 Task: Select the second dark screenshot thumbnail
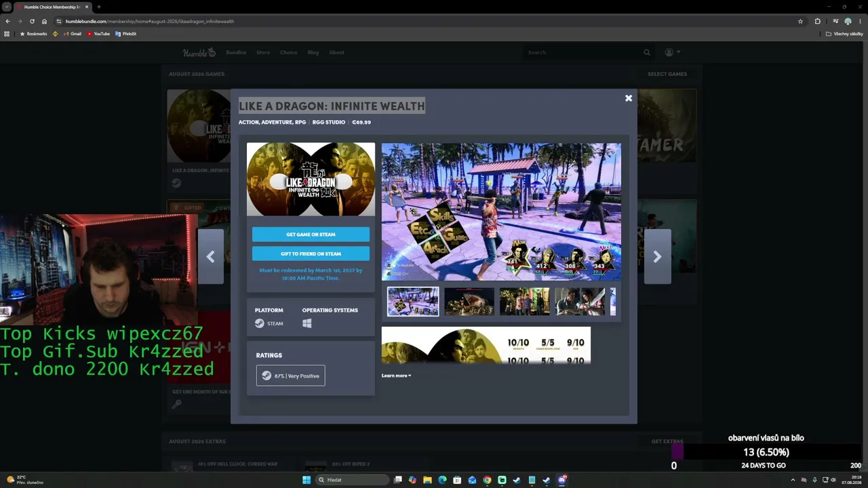coord(469,302)
